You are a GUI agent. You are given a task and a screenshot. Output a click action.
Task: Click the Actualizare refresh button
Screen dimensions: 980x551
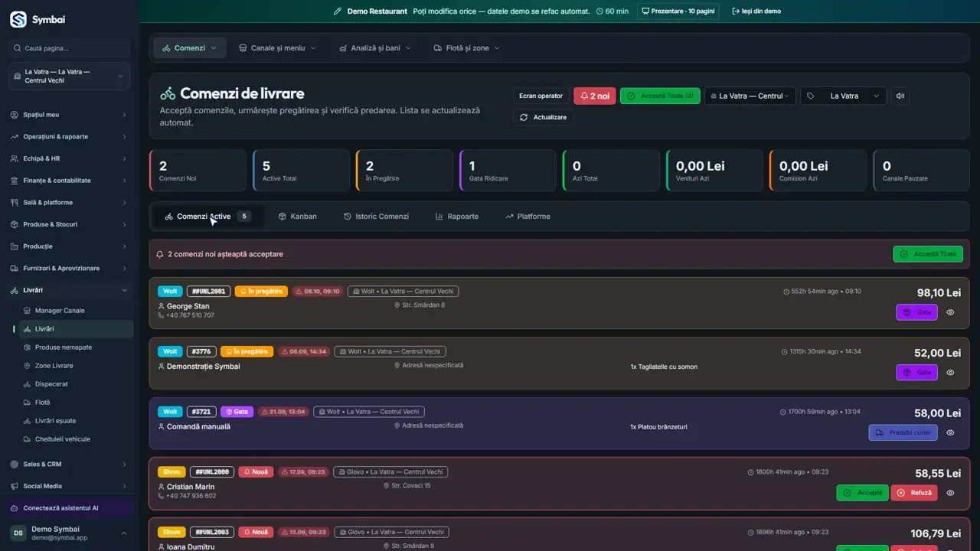point(543,117)
